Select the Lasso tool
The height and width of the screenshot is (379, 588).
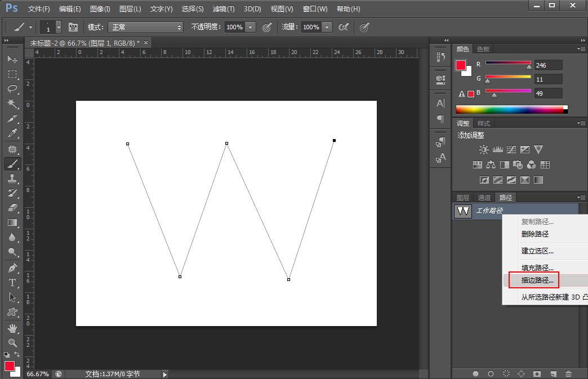tap(12, 89)
